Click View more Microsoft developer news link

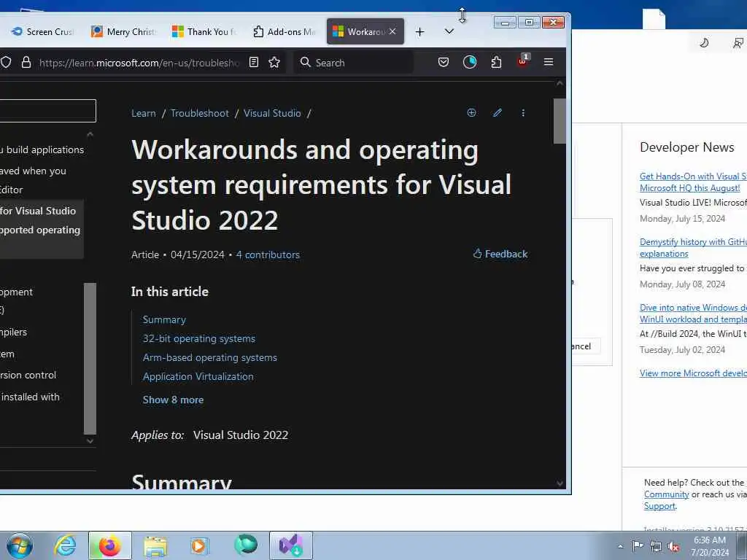[693, 373]
